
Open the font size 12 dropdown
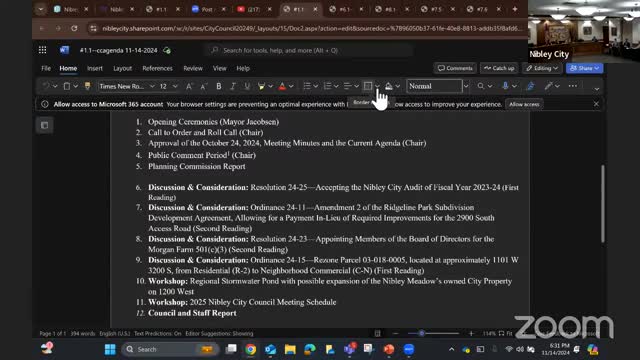[x=175, y=86]
